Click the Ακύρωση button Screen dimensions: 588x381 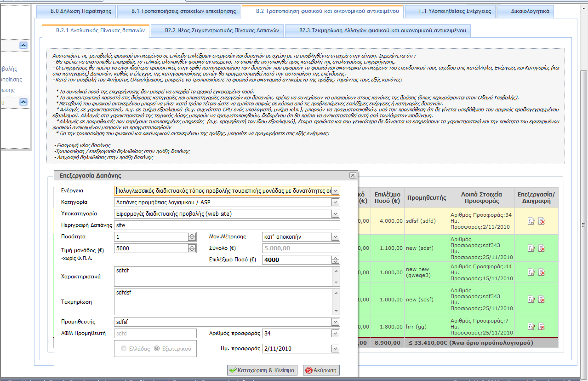322,370
